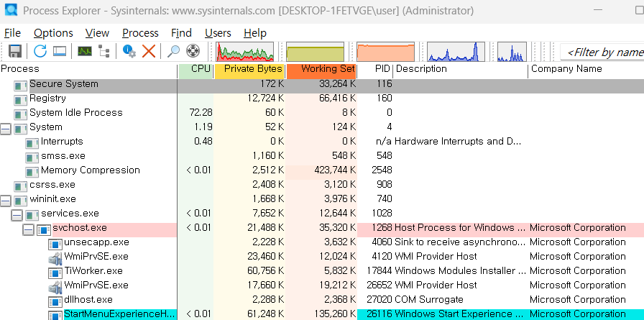Click the magnifying glass Find icon
The height and width of the screenshot is (320, 644).
coord(173,51)
